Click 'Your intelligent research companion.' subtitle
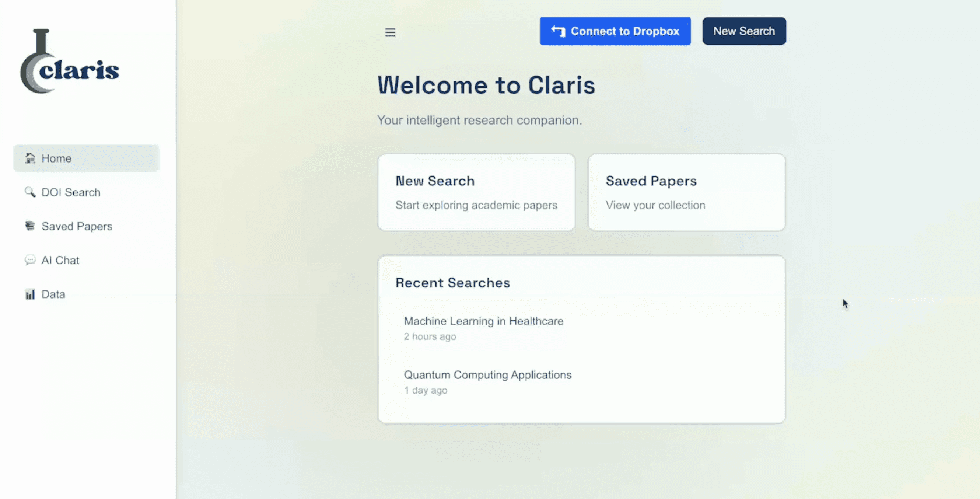 [x=480, y=120]
